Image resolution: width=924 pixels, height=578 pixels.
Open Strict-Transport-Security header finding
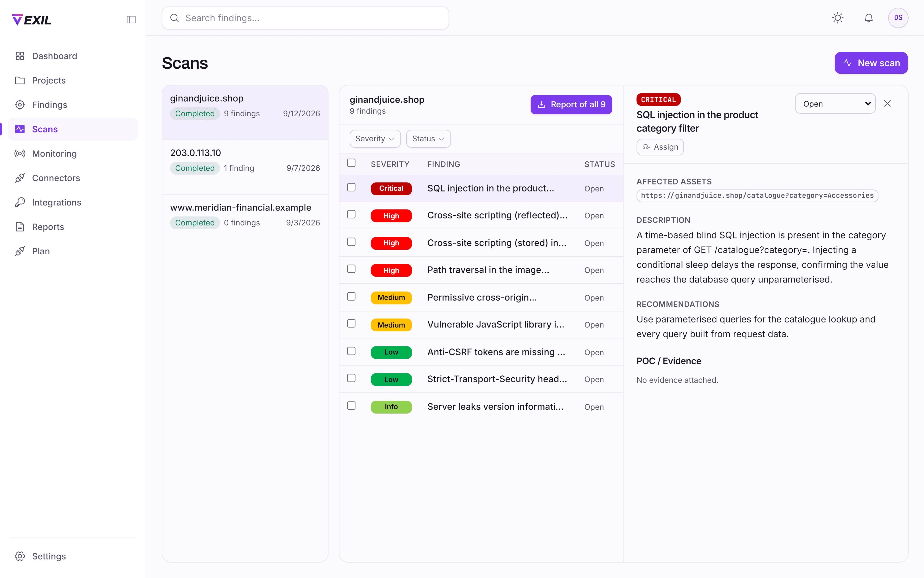click(x=481, y=379)
